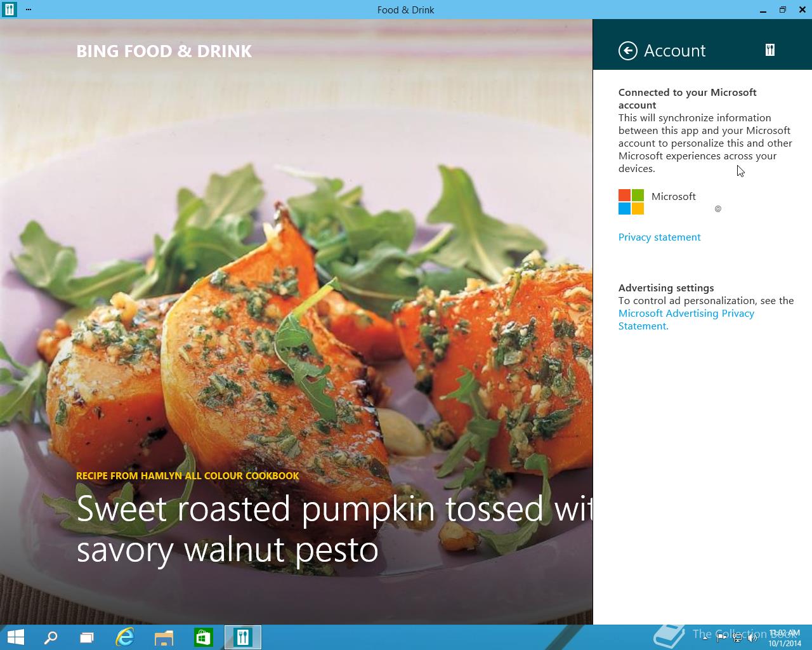Image resolution: width=812 pixels, height=650 pixels.
Task: Open Task View on the taskbar
Action: [86, 637]
